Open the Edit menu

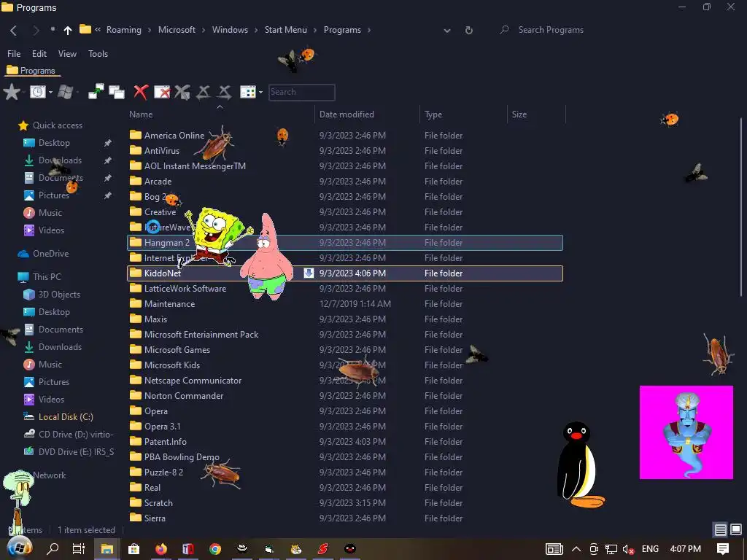39,54
